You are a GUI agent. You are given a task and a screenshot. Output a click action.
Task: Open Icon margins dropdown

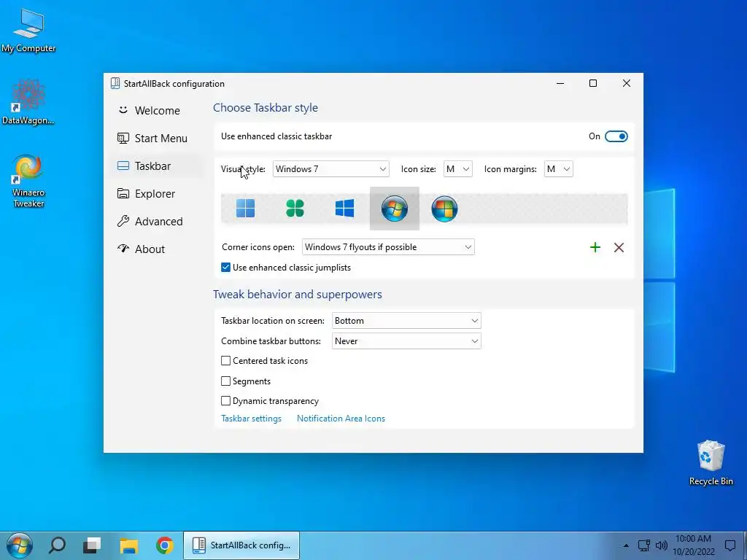[x=558, y=169]
